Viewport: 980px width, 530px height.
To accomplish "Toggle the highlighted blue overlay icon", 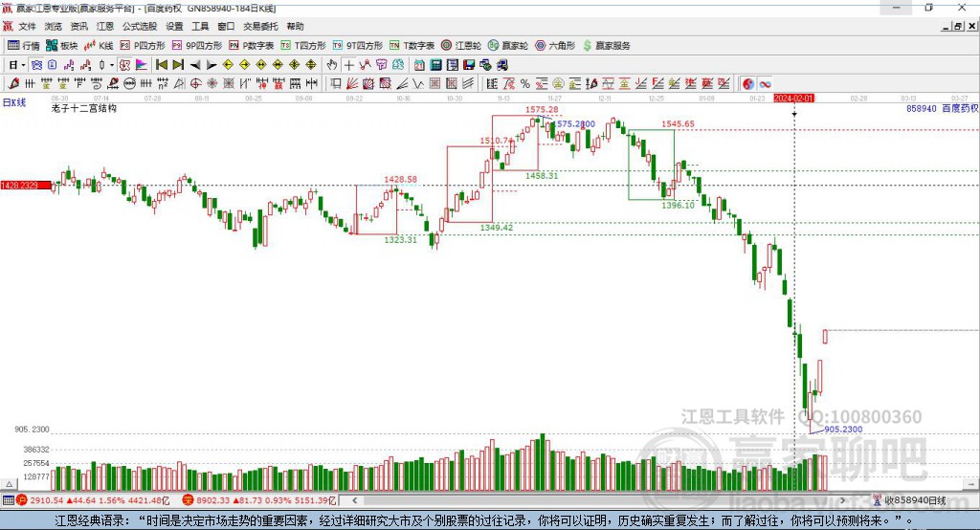I will pyautogui.click(x=37, y=65).
